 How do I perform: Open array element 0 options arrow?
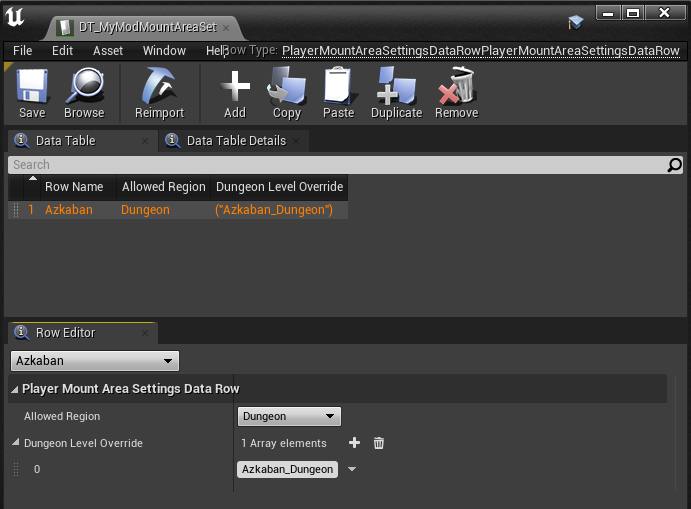click(352, 469)
